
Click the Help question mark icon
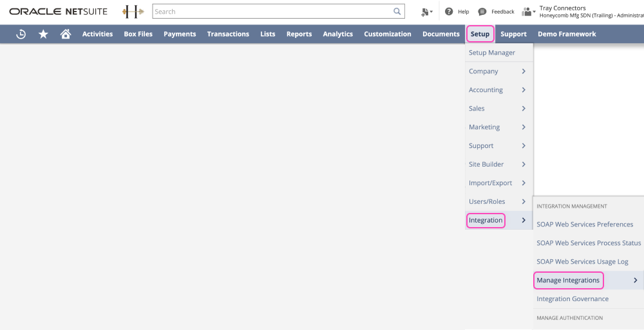pos(449,12)
